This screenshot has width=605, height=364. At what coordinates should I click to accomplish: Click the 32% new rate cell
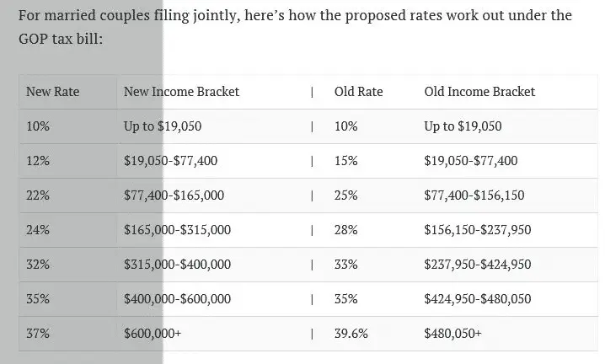[x=38, y=265]
